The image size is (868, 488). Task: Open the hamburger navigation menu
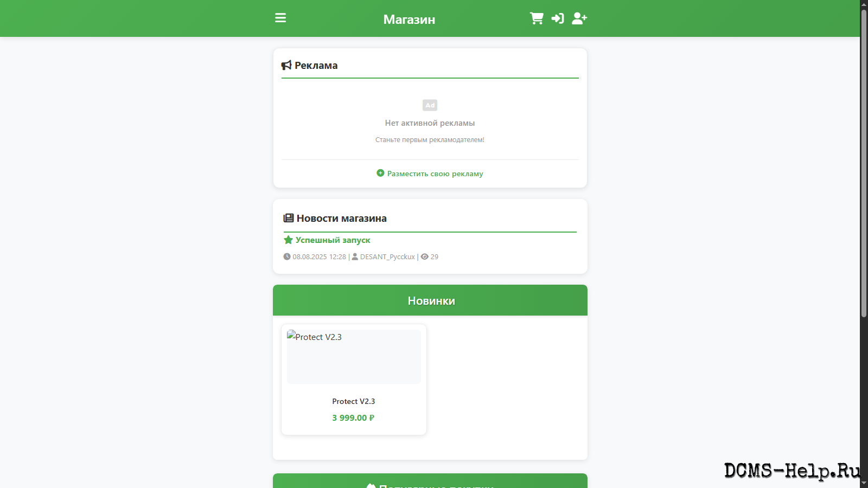pyautogui.click(x=280, y=18)
